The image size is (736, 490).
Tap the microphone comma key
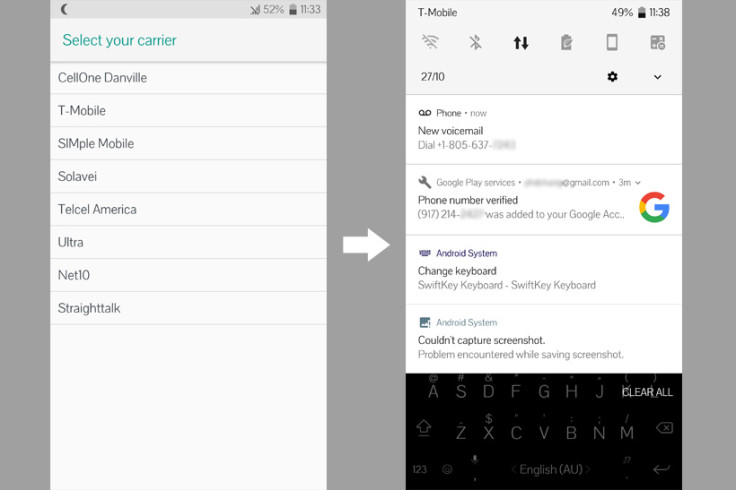(475, 467)
